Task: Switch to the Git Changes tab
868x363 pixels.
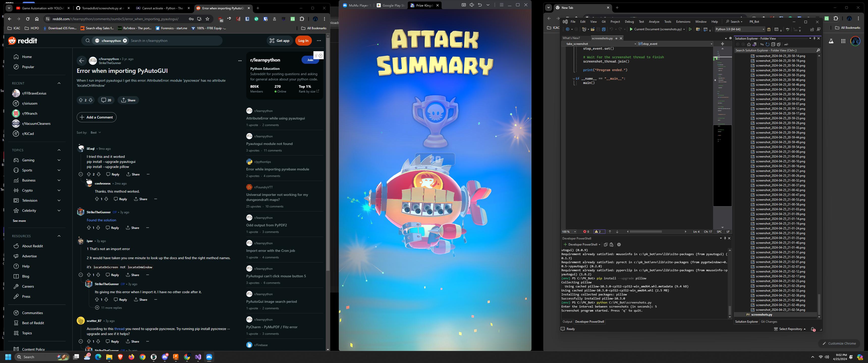Action: [769, 322]
